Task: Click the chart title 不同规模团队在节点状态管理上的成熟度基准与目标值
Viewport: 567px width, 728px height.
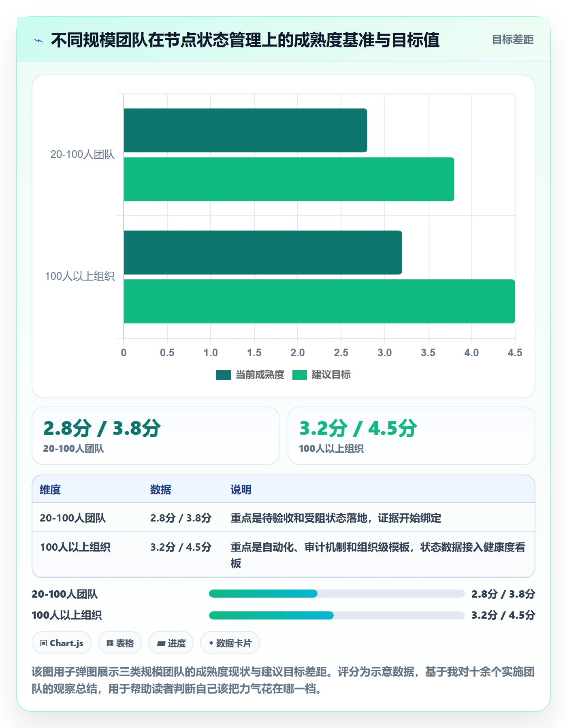Action: [245, 40]
